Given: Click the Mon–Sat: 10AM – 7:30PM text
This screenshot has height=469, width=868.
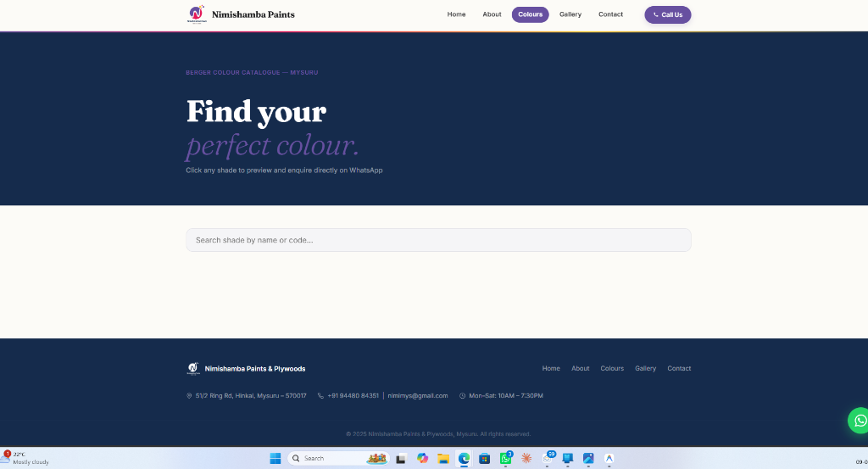Looking at the screenshot, I should 506,396.
